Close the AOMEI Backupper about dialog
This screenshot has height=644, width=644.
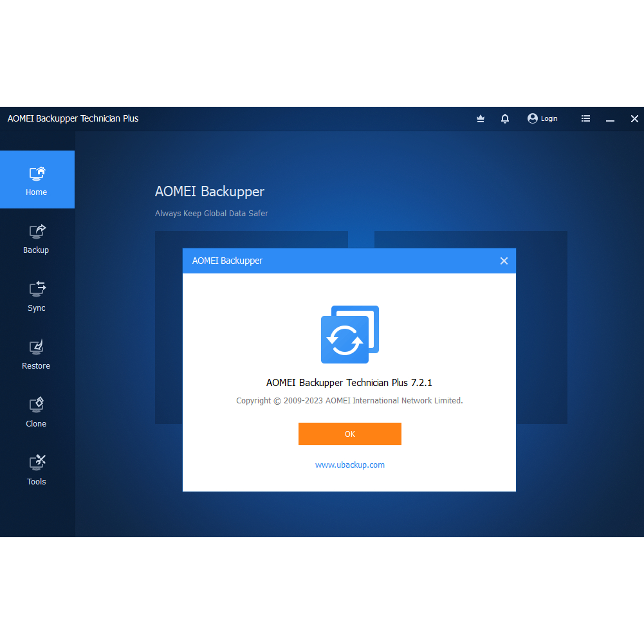504,261
